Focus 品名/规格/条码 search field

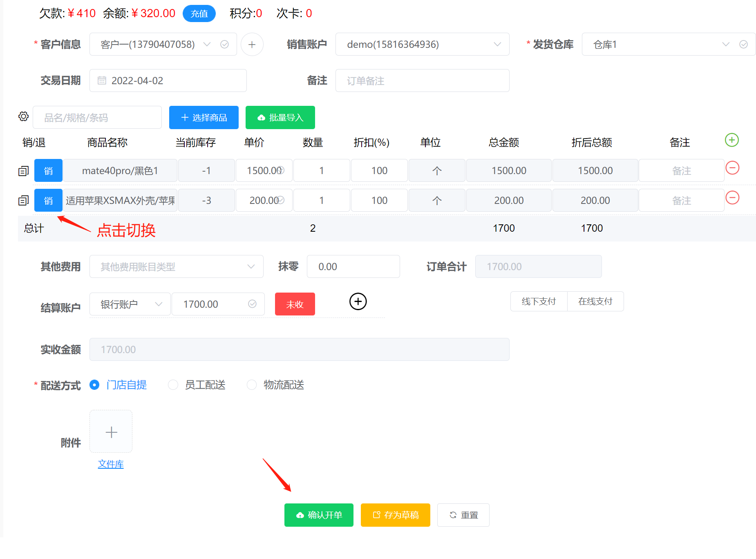[x=97, y=118]
